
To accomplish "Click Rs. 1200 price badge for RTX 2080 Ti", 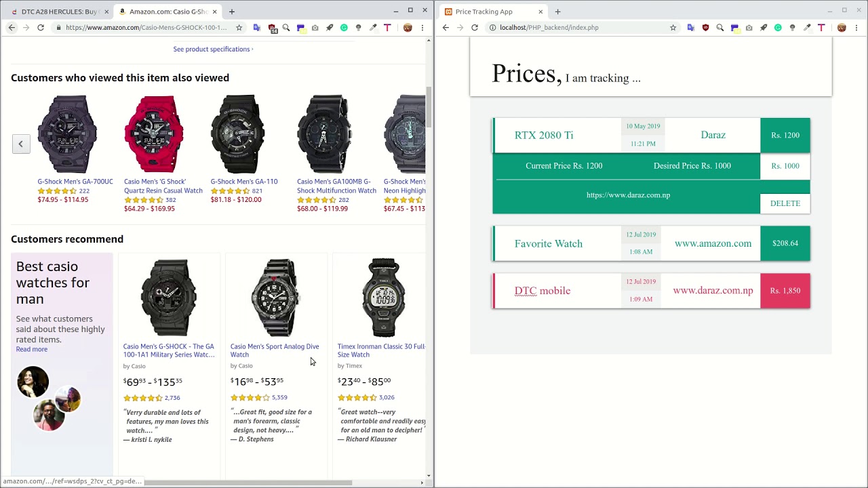I will point(785,135).
